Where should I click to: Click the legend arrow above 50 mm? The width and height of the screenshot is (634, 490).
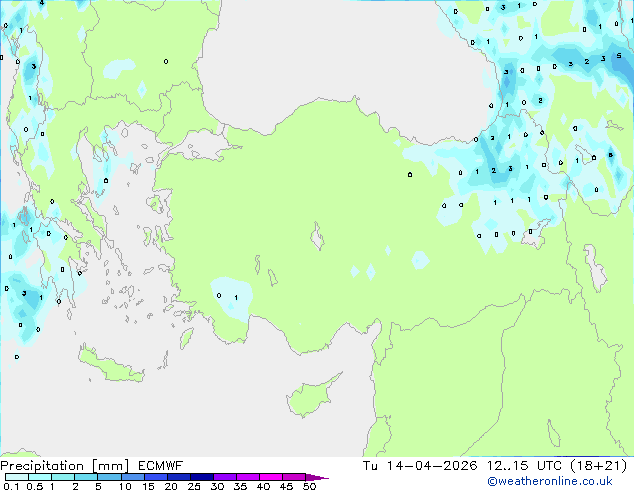coord(317,477)
